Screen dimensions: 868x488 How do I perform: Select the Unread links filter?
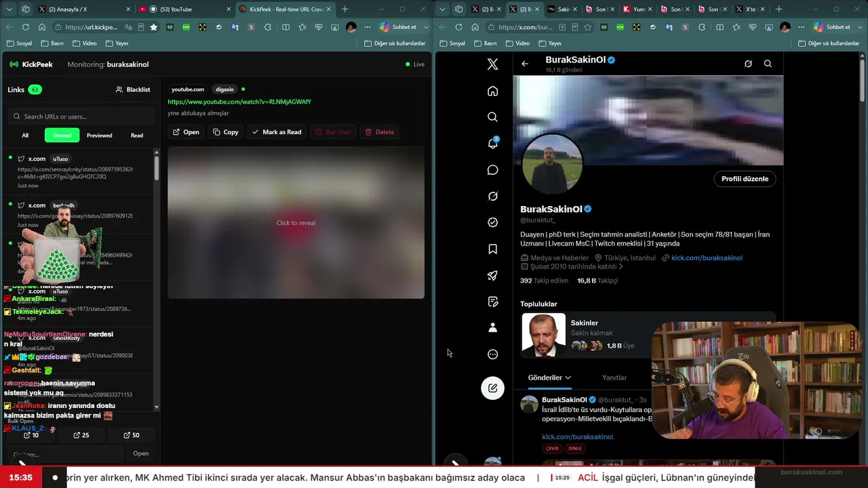[x=62, y=136]
